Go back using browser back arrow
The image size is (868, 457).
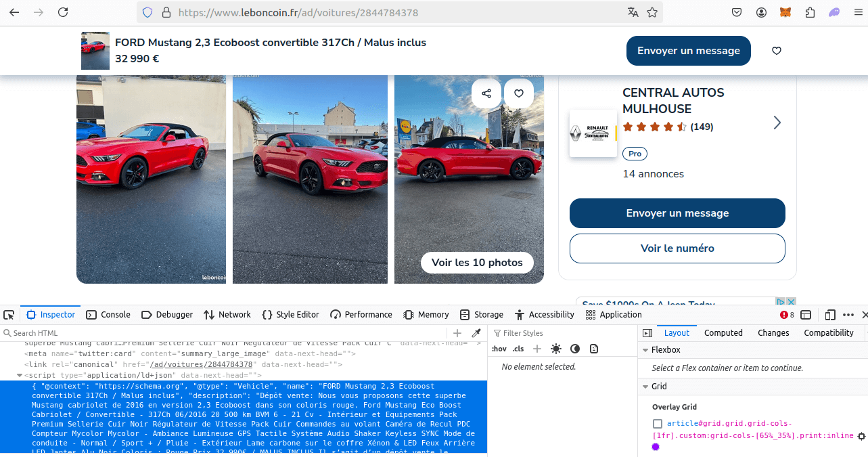point(14,12)
